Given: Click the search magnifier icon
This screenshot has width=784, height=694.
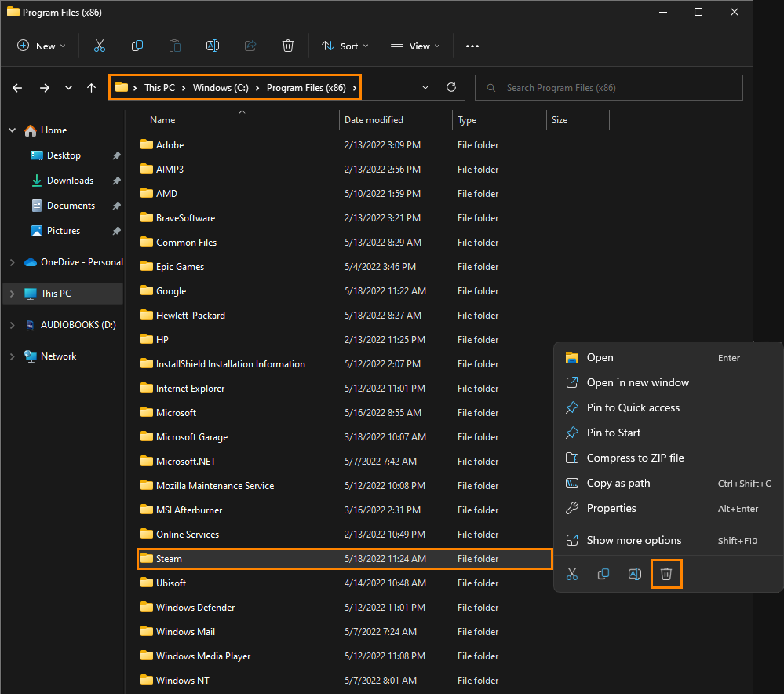Looking at the screenshot, I should tap(491, 88).
